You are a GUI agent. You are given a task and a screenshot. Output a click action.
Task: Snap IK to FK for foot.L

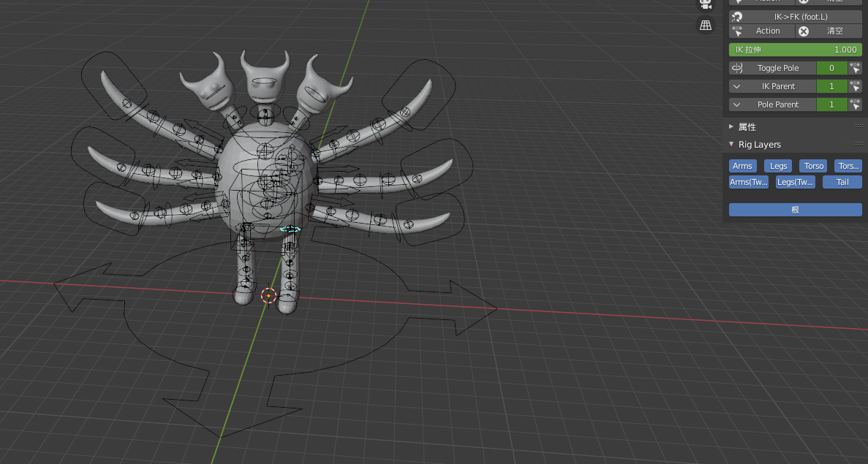click(795, 17)
